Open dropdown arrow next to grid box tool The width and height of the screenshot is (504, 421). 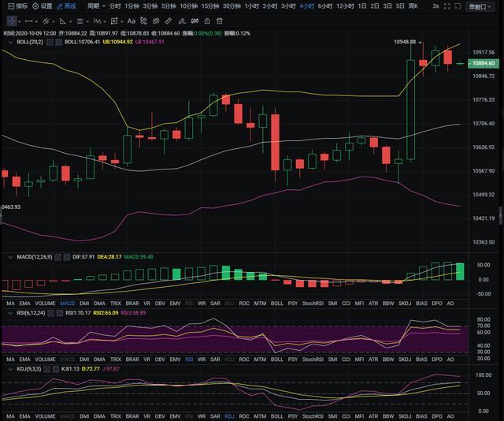click(x=122, y=21)
